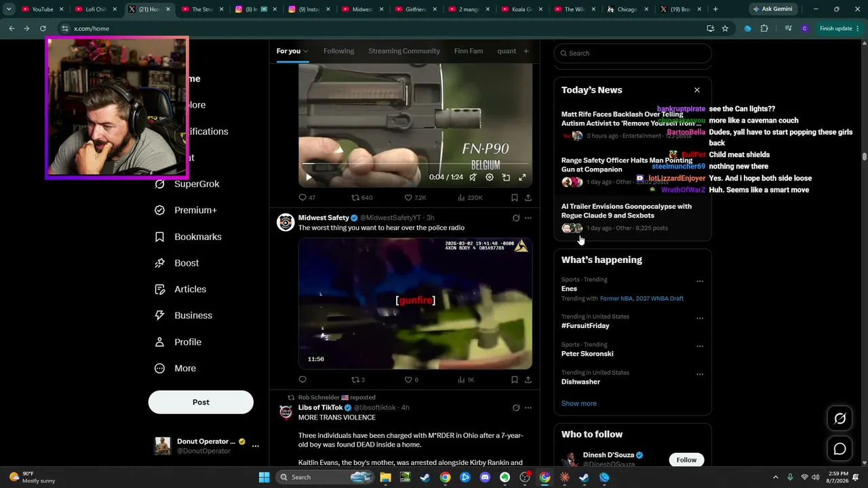Repost the post with 640 reposts
This screenshot has width=868, height=488.
click(361, 198)
